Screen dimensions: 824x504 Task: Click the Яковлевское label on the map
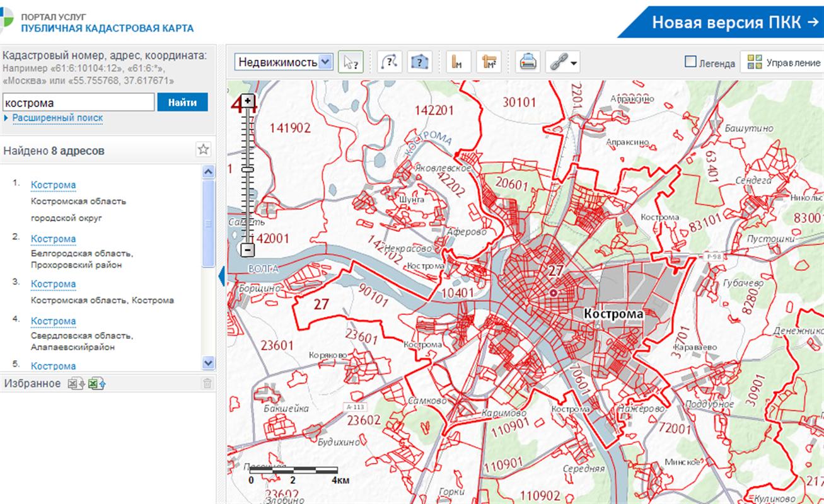pyautogui.click(x=444, y=168)
